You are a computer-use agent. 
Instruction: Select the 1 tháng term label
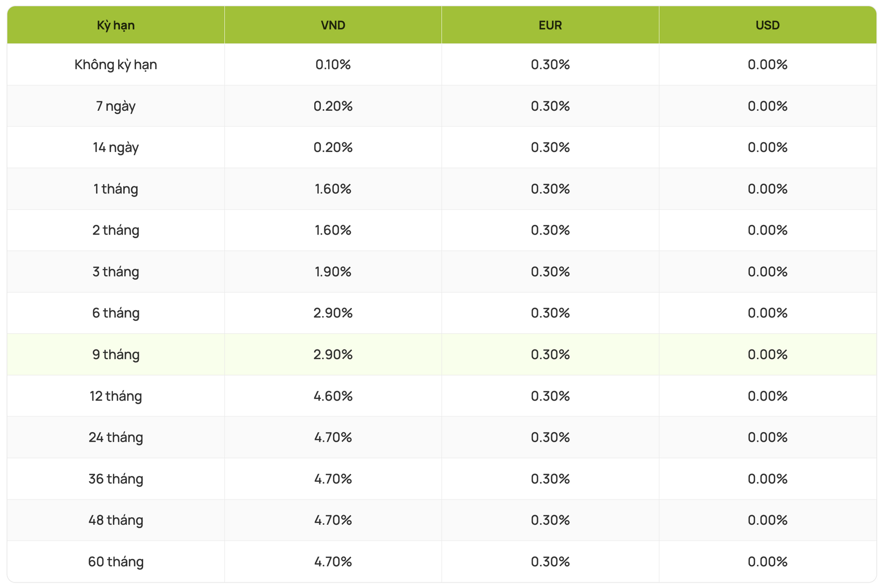tap(116, 189)
